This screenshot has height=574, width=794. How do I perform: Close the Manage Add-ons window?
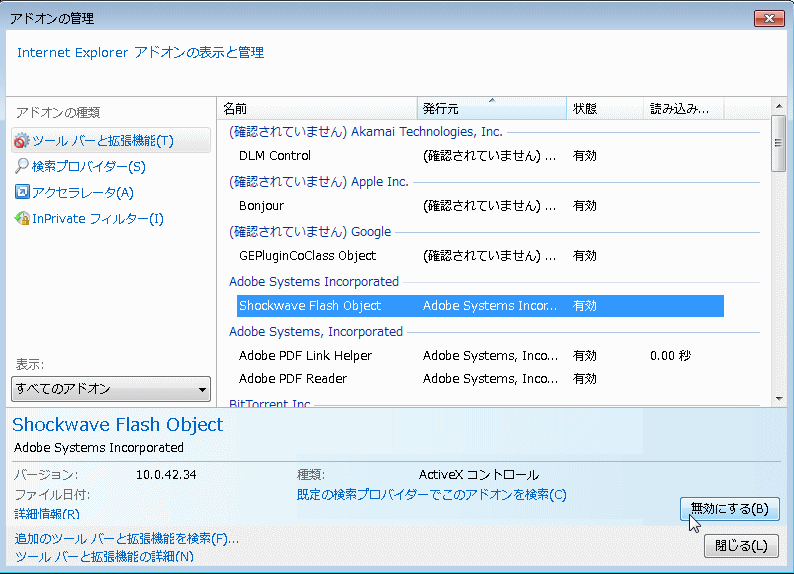pos(768,18)
